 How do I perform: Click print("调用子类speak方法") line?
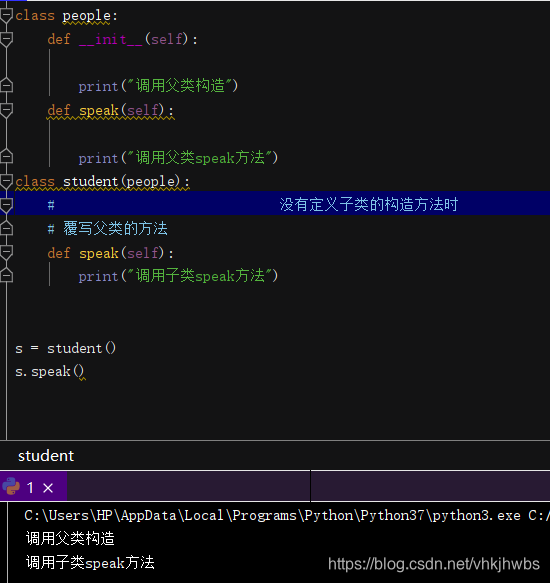[x=178, y=276]
